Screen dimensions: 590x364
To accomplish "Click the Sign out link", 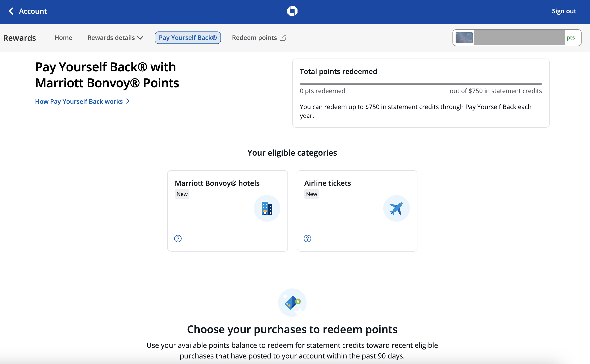I will [564, 11].
